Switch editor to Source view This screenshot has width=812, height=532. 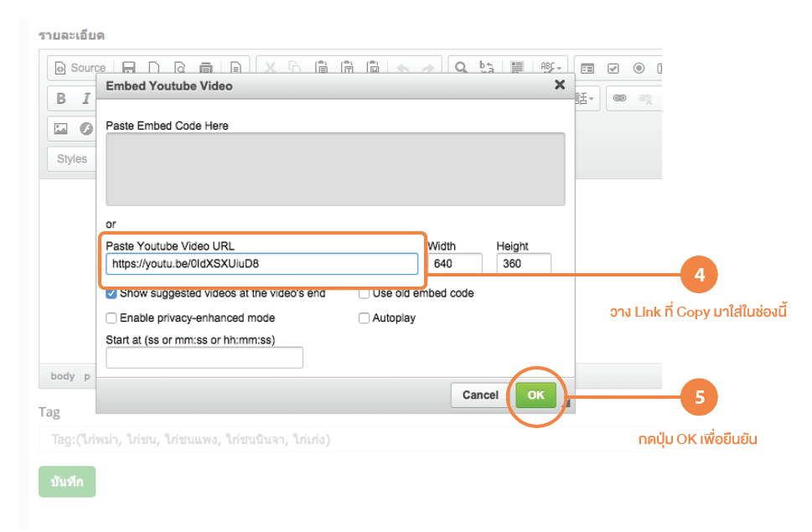coord(80,68)
